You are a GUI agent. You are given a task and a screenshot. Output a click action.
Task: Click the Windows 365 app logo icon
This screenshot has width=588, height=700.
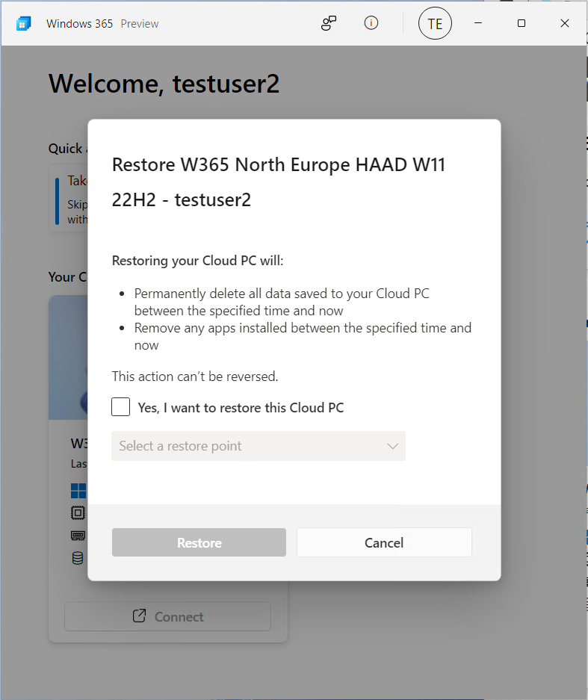[x=24, y=24]
